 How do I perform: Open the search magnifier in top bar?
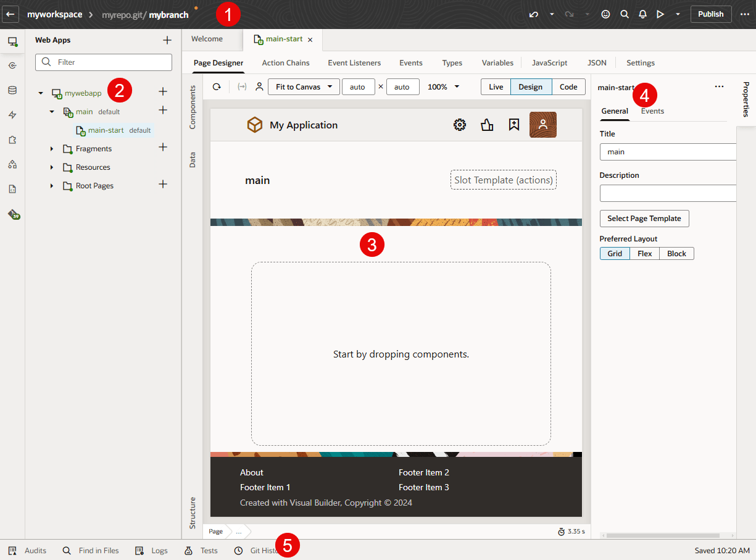point(625,14)
